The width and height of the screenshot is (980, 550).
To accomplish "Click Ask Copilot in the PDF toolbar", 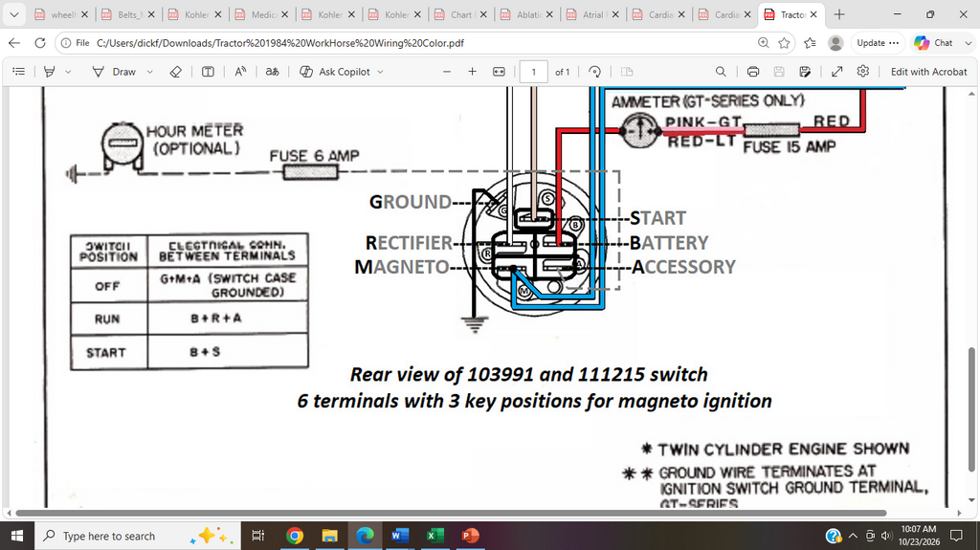I will 335,72.
